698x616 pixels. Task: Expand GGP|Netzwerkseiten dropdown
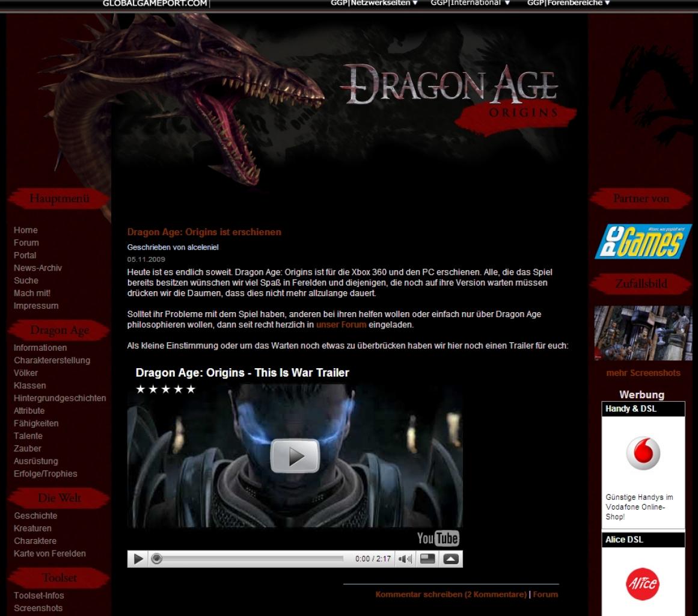(374, 3)
